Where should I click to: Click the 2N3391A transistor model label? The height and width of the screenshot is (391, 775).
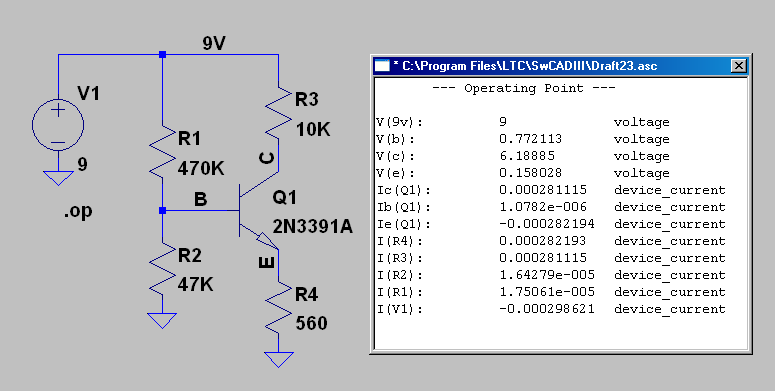click(x=313, y=226)
